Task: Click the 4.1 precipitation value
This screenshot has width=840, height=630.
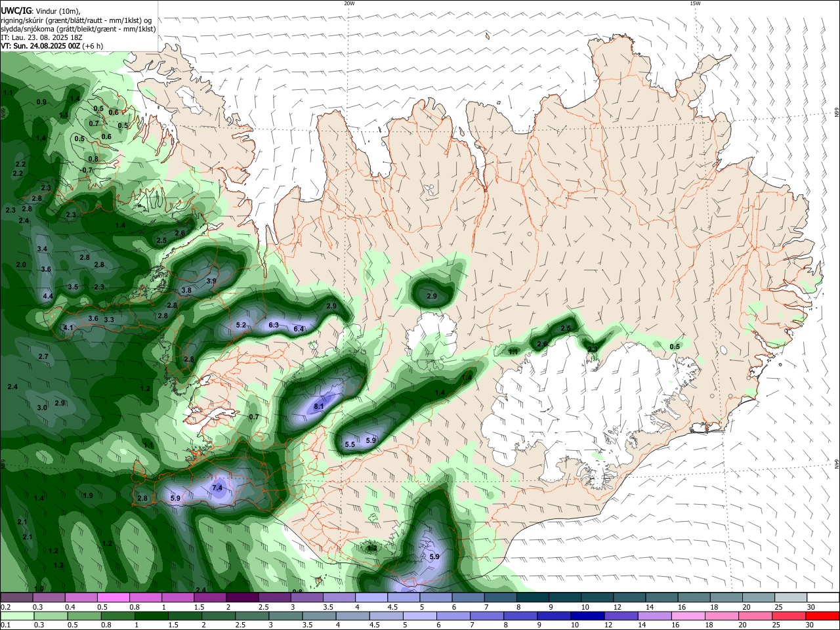Action: [x=68, y=327]
